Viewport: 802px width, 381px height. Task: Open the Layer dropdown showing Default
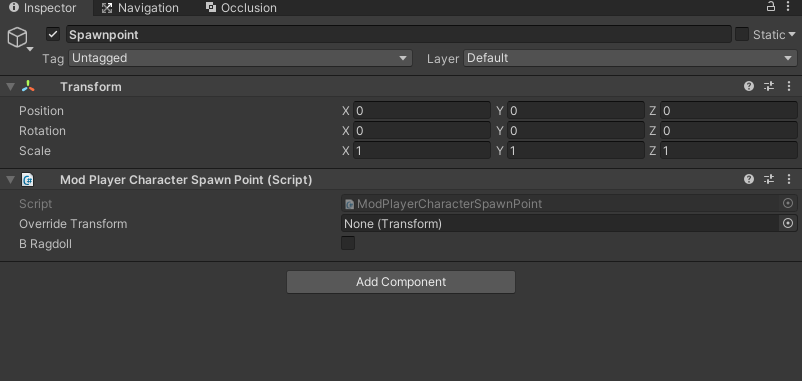(630, 58)
